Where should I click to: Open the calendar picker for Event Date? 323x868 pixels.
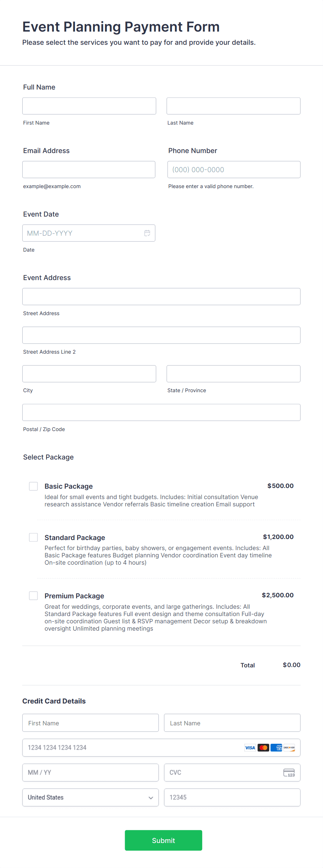(x=147, y=233)
